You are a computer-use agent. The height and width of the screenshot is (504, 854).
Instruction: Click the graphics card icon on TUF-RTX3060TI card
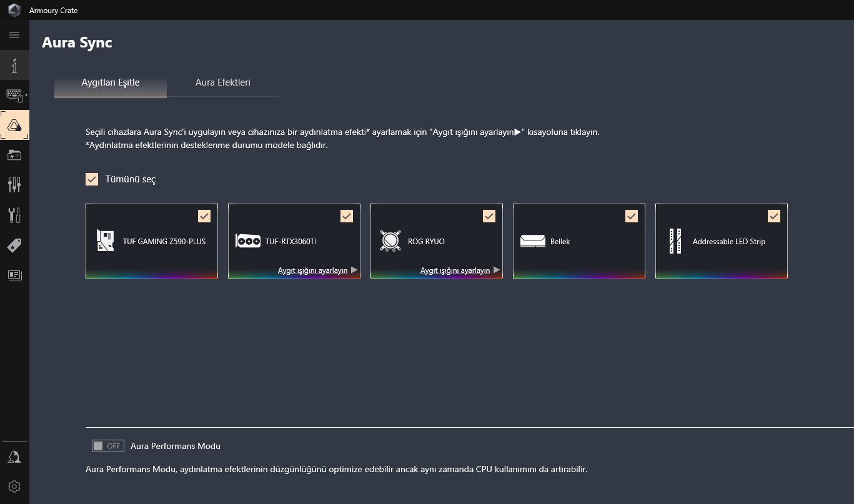[248, 241]
